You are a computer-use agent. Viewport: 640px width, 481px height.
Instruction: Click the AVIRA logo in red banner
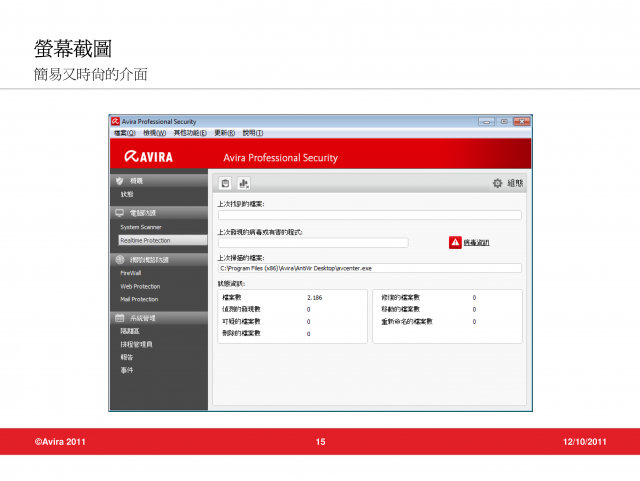click(x=149, y=157)
